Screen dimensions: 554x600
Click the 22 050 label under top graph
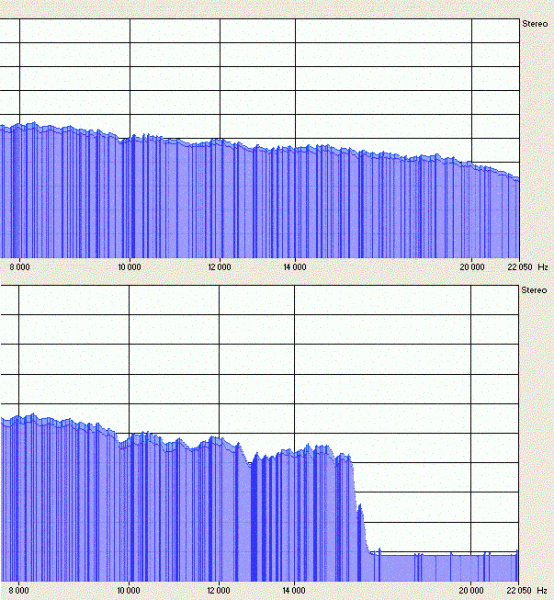[520, 267]
